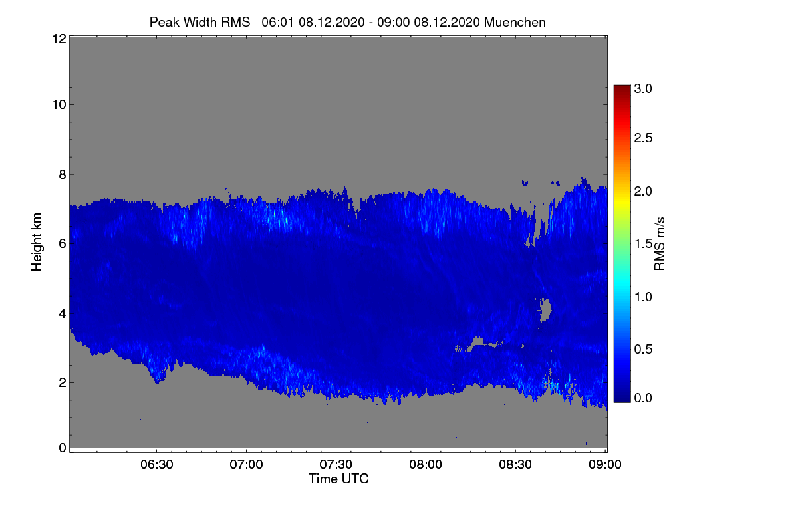The height and width of the screenshot is (532, 798).
Task: Click the 2 km height tick label
Action: tap(62, 382)
